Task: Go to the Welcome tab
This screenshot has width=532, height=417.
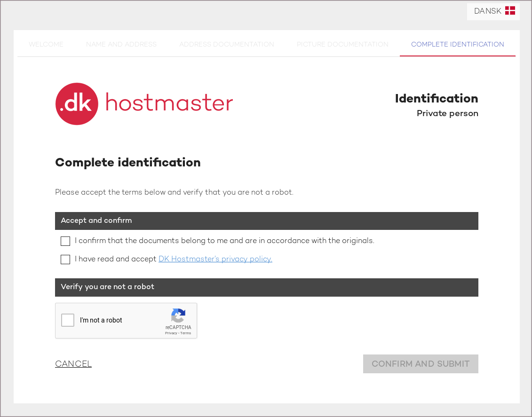Action: point(46,45)
